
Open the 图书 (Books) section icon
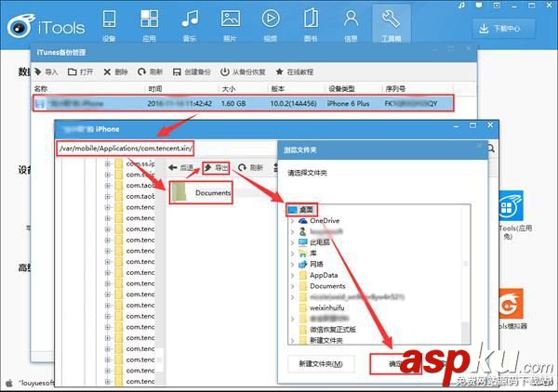[311, 26]
